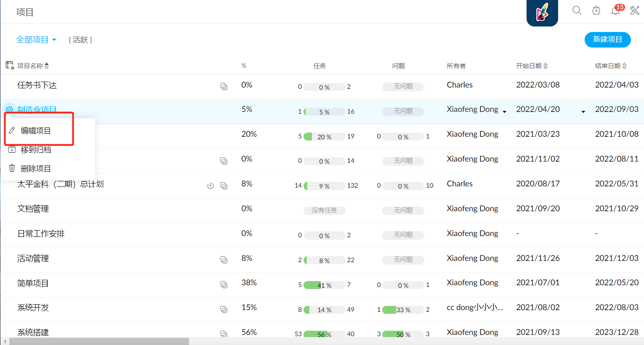Click the gear icon beside 制造业项目
The width and height of the screenshot is (644, 345).
[x=9, y=110]
